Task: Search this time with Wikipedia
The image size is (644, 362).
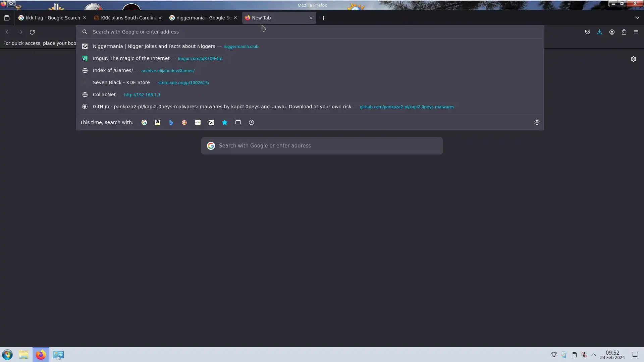Action: click(x=211, y=123)
